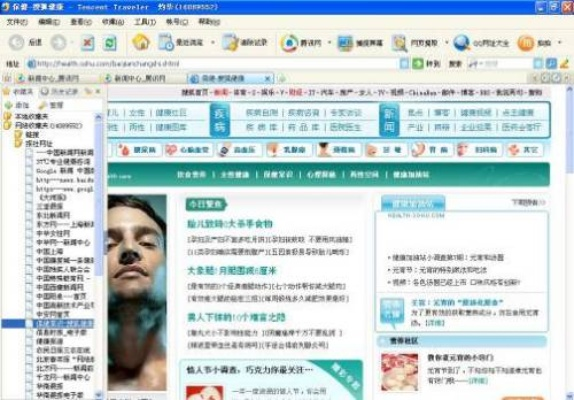Screen dimensions: 574x400
Task: Open the 腾讯网 toolbar shortcut
Action: [x=301, y=43]
